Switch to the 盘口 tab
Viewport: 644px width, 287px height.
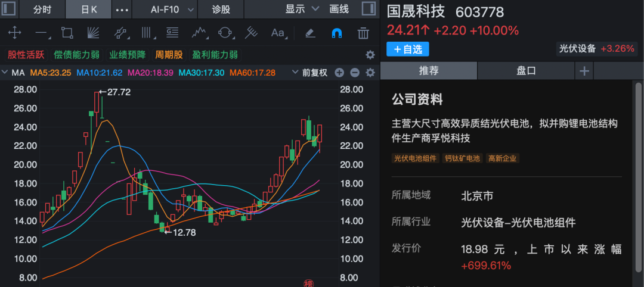pyautogui.click(x=526, y=71)
